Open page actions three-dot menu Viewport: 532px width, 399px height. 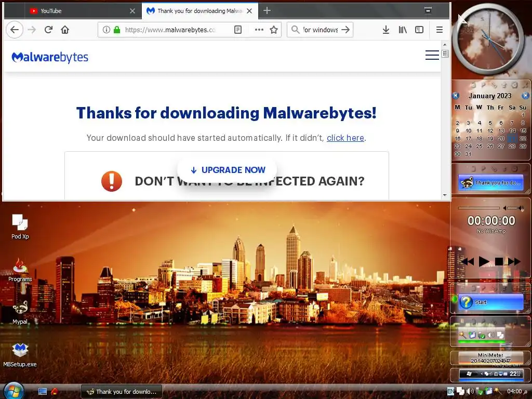[x=259, y=30]
